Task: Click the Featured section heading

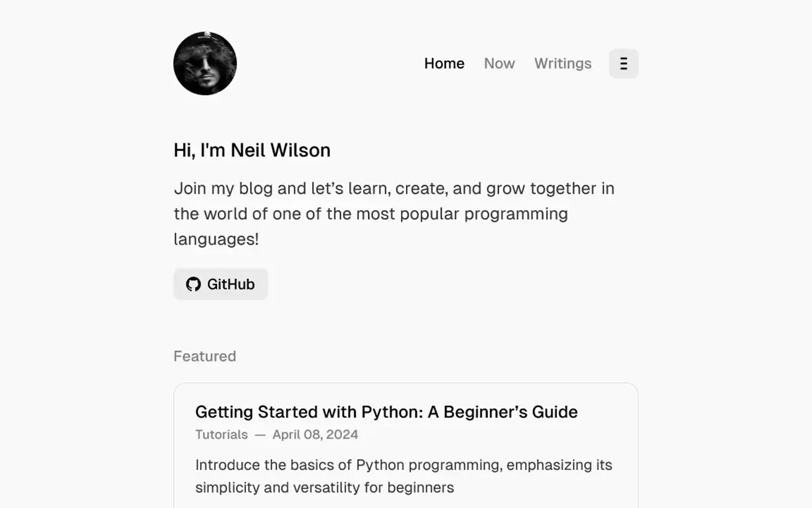Action: 205,356
